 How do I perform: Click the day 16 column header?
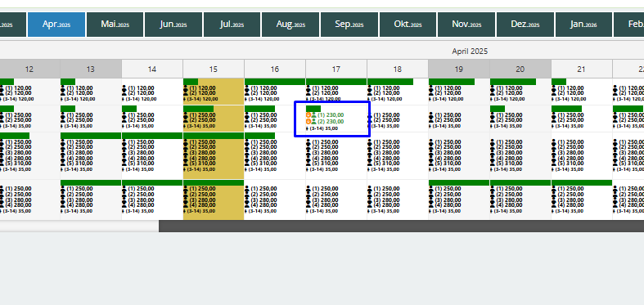(275, 69)
